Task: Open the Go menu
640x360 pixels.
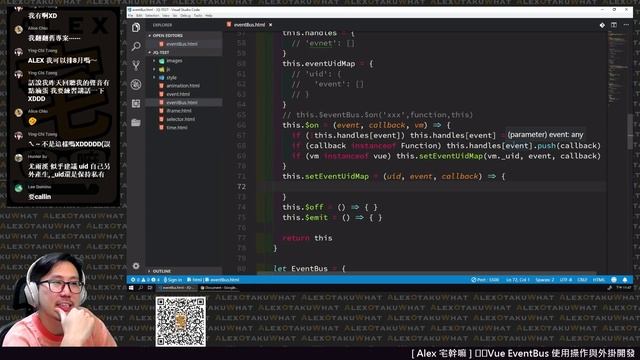Action: pyautogui.click(x=175, y=16)
